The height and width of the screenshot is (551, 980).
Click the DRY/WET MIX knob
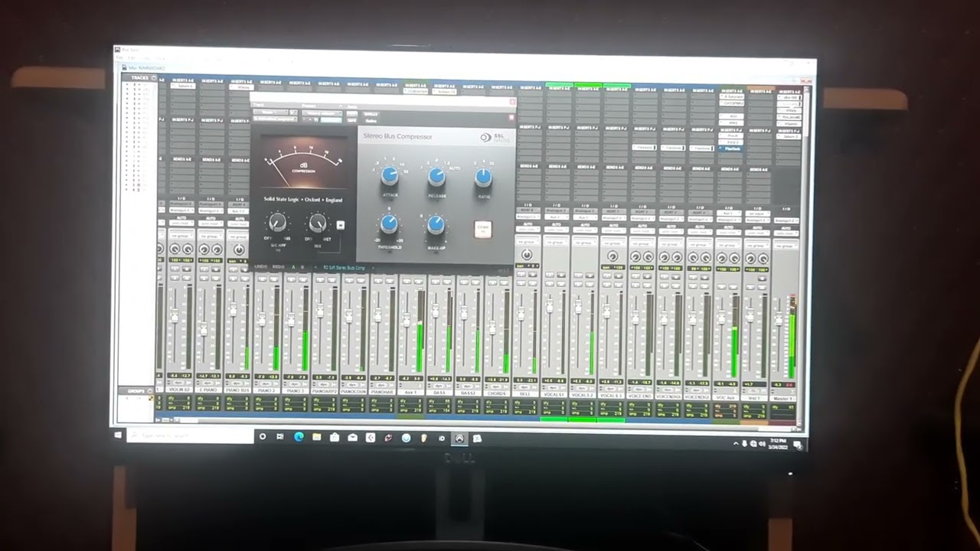click(x=317, y=223)
